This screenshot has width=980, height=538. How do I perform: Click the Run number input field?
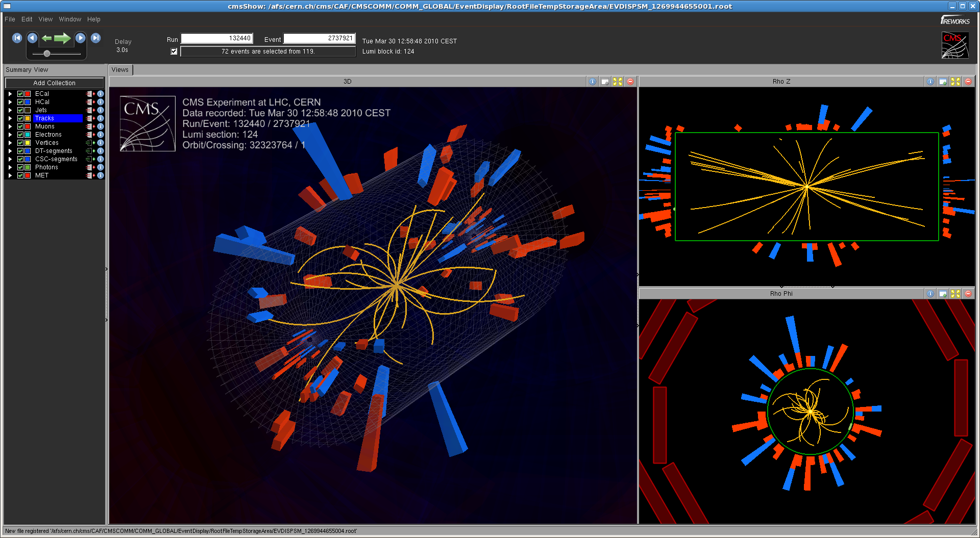tap(216, 39)
